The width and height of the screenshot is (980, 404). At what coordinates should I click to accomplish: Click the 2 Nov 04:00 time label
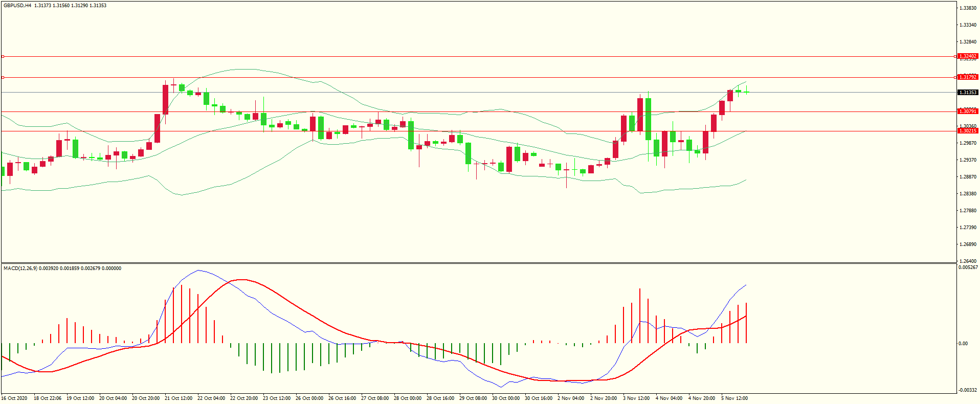tap(571, 398)
